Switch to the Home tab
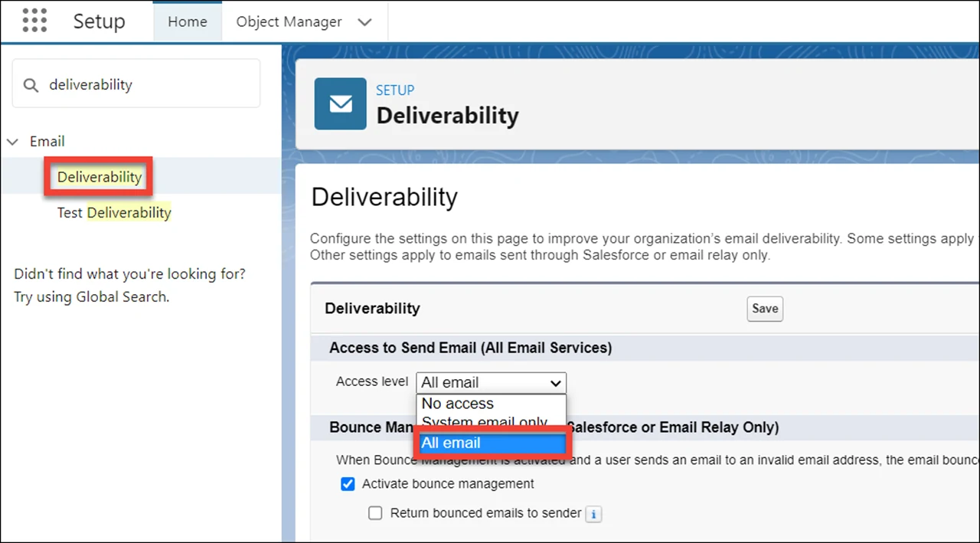This screenshot has height=543, width=980. coord(188,22)
